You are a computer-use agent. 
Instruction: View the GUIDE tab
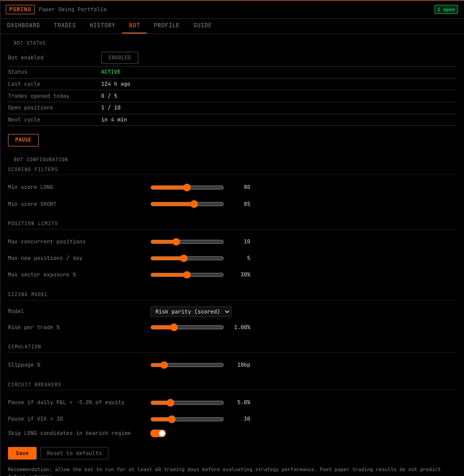click(202, 25)
